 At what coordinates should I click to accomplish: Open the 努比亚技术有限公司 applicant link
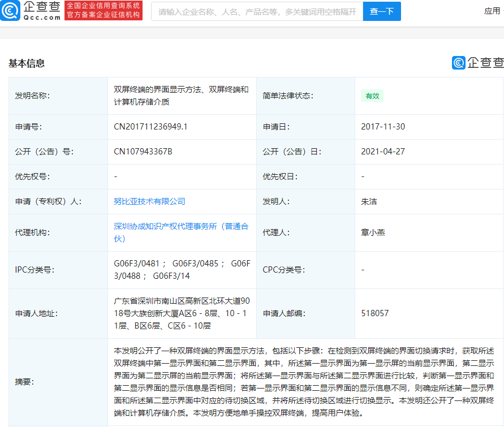pyautogui.click(x=149, y=201)
